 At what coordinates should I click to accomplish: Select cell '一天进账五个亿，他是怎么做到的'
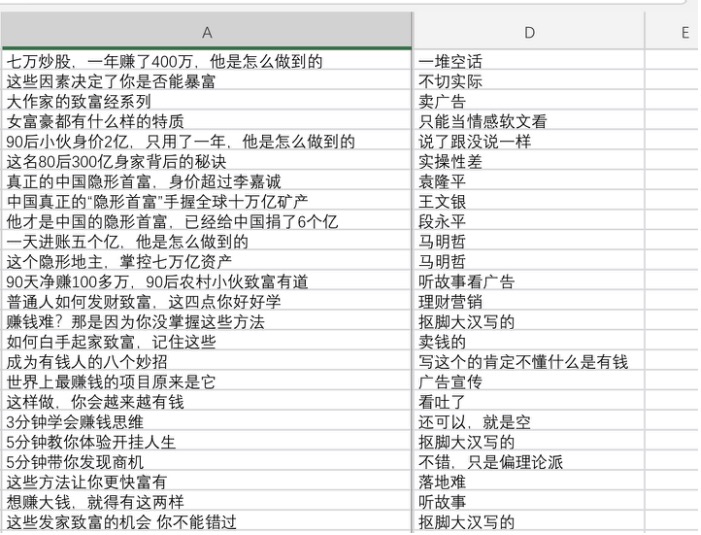click(x=207, y=241)
